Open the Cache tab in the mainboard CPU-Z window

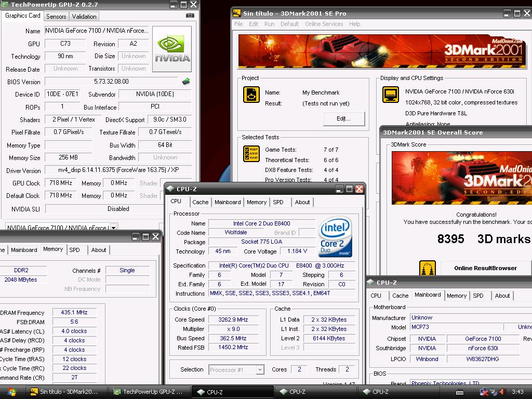[401, 296]
